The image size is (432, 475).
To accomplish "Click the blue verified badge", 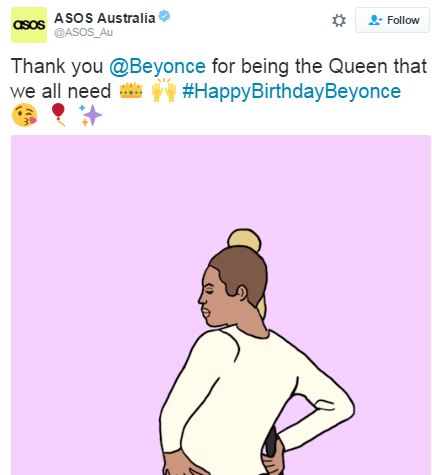I will 164,16.
